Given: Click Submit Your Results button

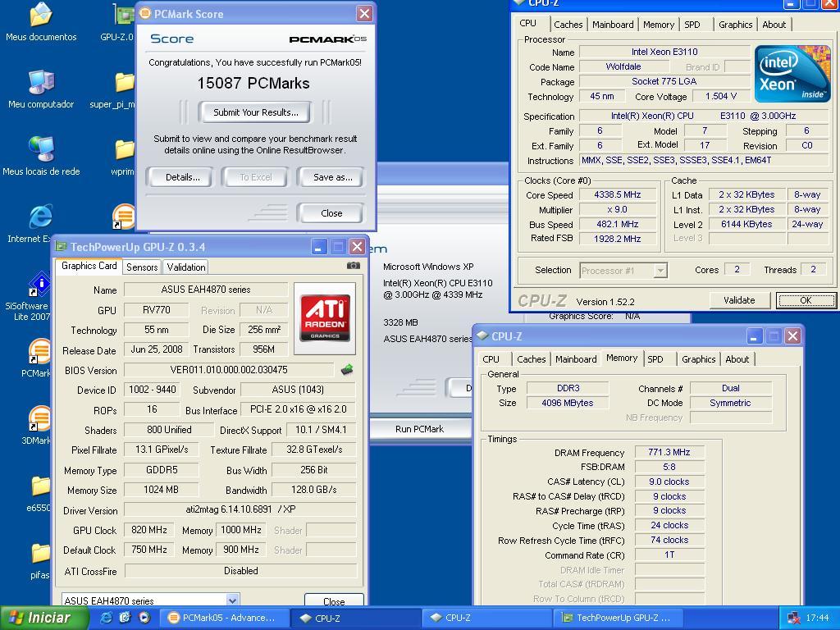Looking at the screenshot, I should click(255, 112).
